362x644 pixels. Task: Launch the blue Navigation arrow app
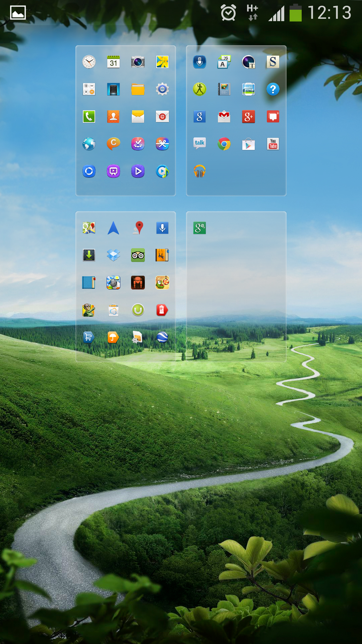pyautogui.click(x=113, y=228)
